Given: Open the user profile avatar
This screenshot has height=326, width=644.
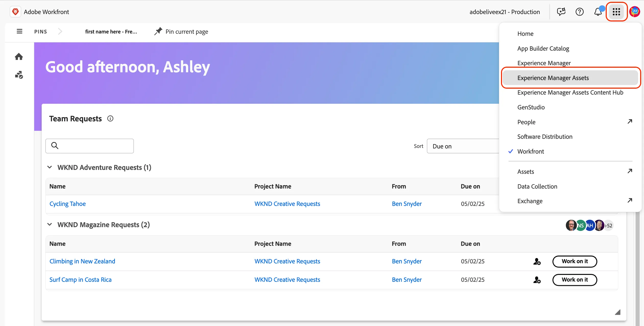Looking at the screenshot, I should 634,12.
